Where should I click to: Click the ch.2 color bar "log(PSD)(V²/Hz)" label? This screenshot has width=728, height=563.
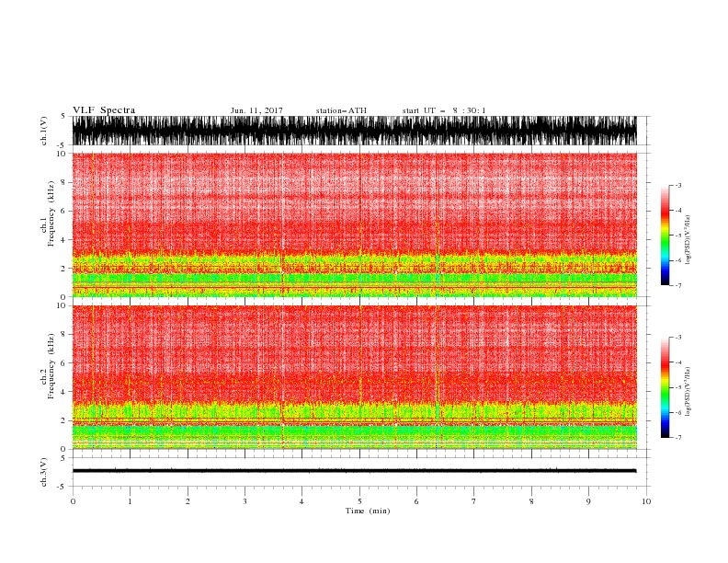pyautogui.click(x=688, y=391)
